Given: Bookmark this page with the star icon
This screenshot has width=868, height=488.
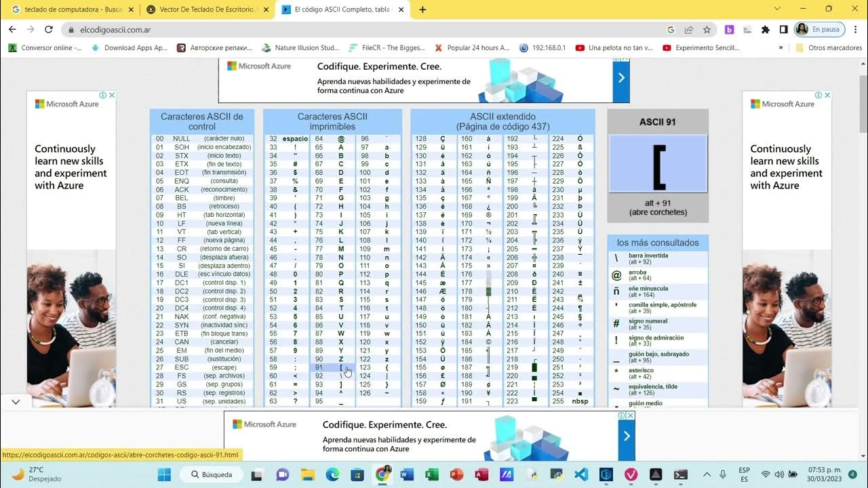Looking at the screenshot, I should pyautogui.click(x=707, y=30).
